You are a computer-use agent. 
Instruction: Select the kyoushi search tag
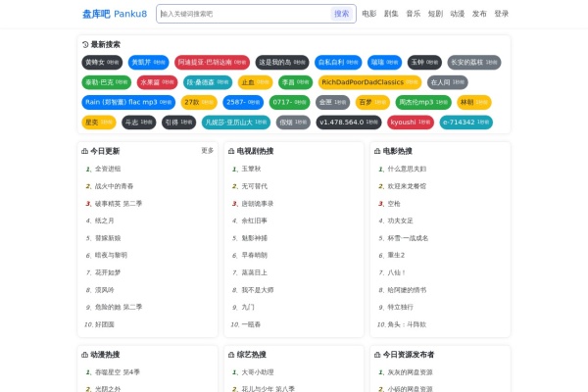tap(411, 122)
